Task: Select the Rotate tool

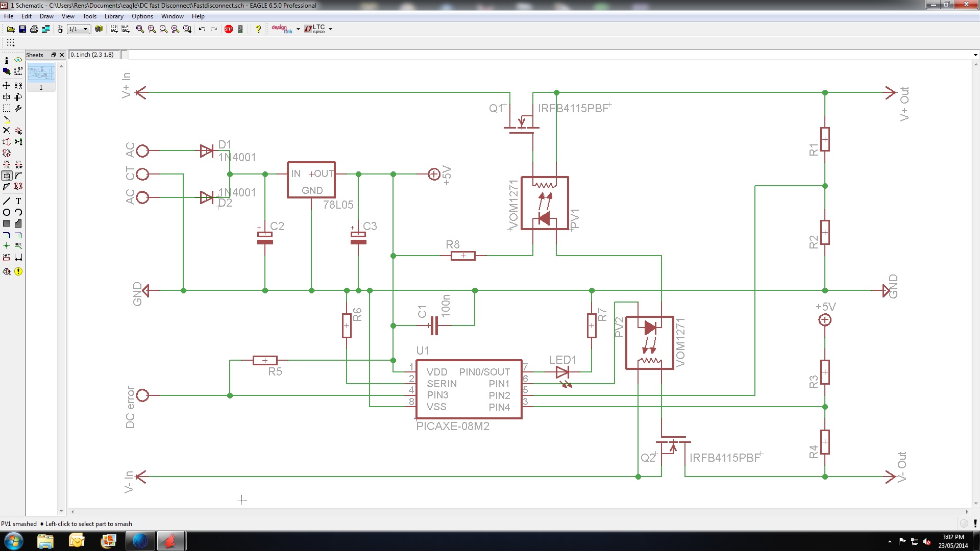Action: click(x=18, y=97)
